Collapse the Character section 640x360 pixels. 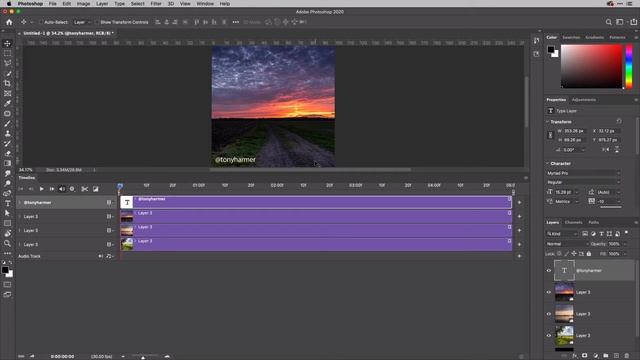click(x=548, y=163)
